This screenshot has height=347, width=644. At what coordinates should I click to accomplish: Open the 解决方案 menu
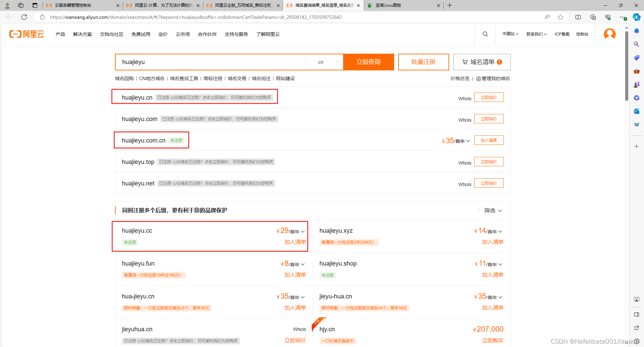coord(83,34)
